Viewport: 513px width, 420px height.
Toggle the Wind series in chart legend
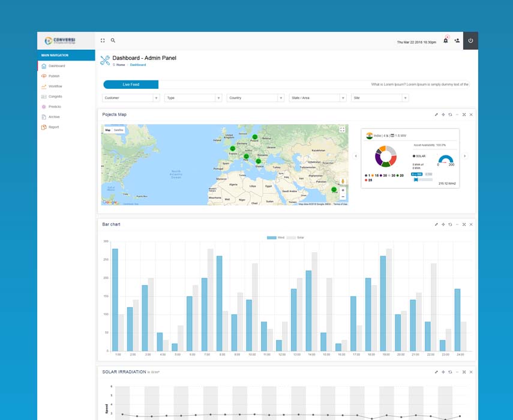pos(276,238)
